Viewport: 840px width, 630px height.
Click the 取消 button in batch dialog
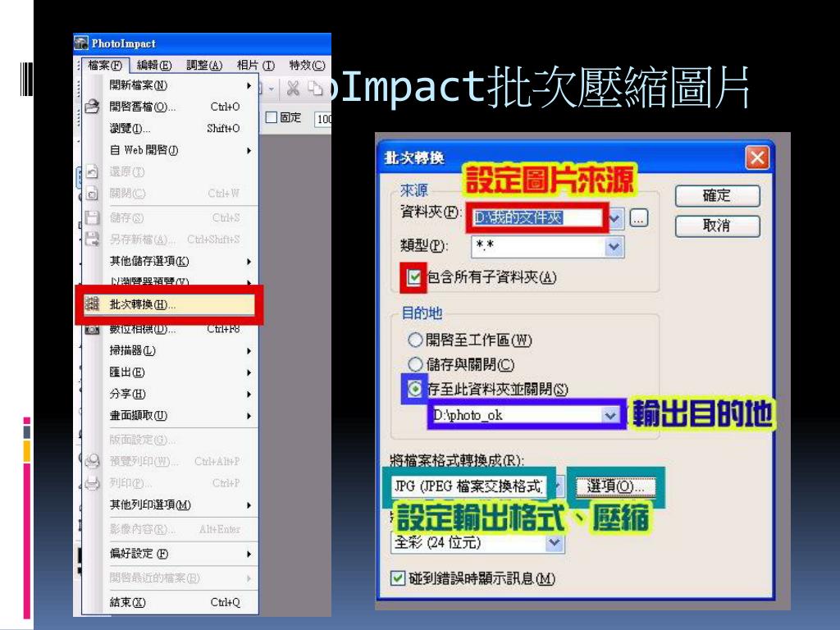pyautogui.click(x=717, y=226)
